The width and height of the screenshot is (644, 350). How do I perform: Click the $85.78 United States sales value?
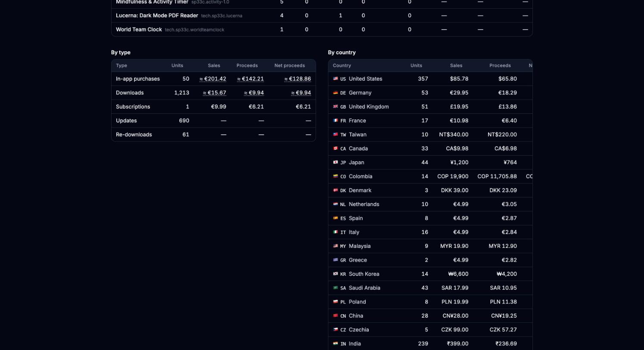pos(459,79)
